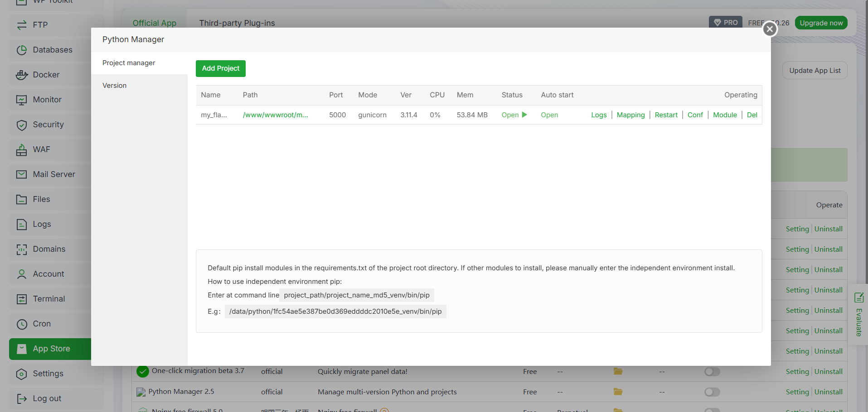Click the Mail Server envelope icon
The height and width of the screenshot is (412, 868).
[22, 174]
